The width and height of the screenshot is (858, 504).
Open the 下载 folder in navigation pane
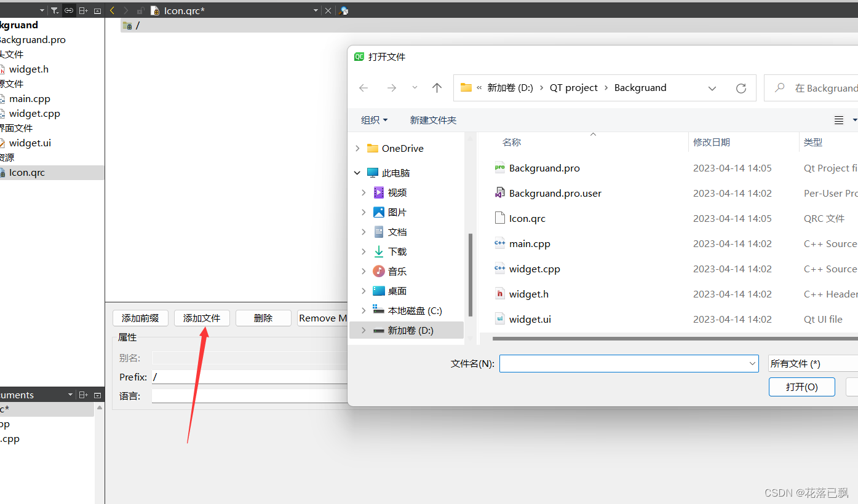390,251
